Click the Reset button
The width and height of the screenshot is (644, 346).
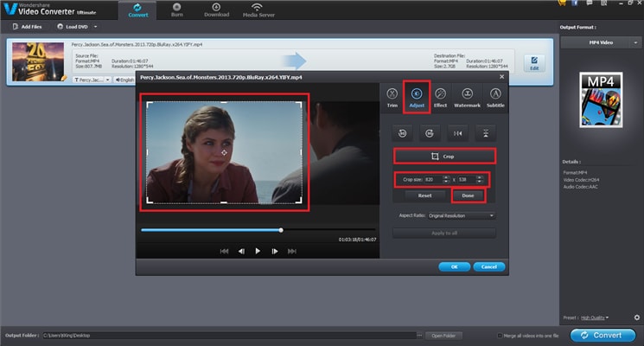pyautogui.click(x=424, y=195)
